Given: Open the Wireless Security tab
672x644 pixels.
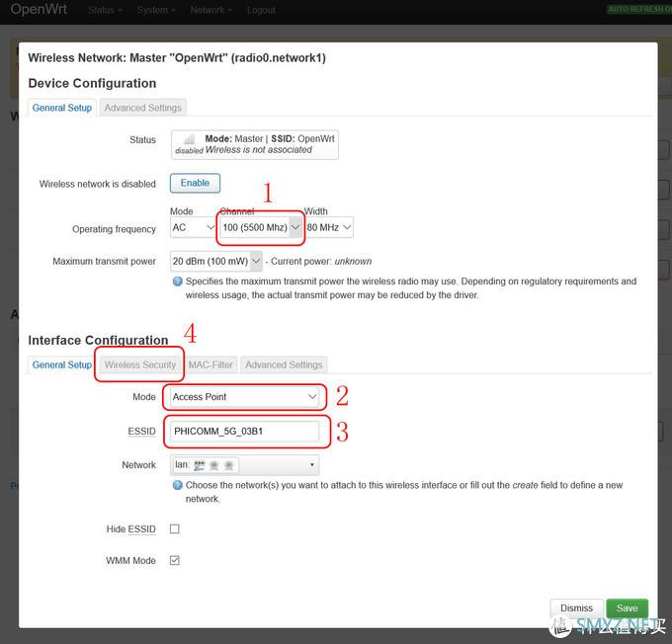Looking at the screenshot, I should point(140,365).
